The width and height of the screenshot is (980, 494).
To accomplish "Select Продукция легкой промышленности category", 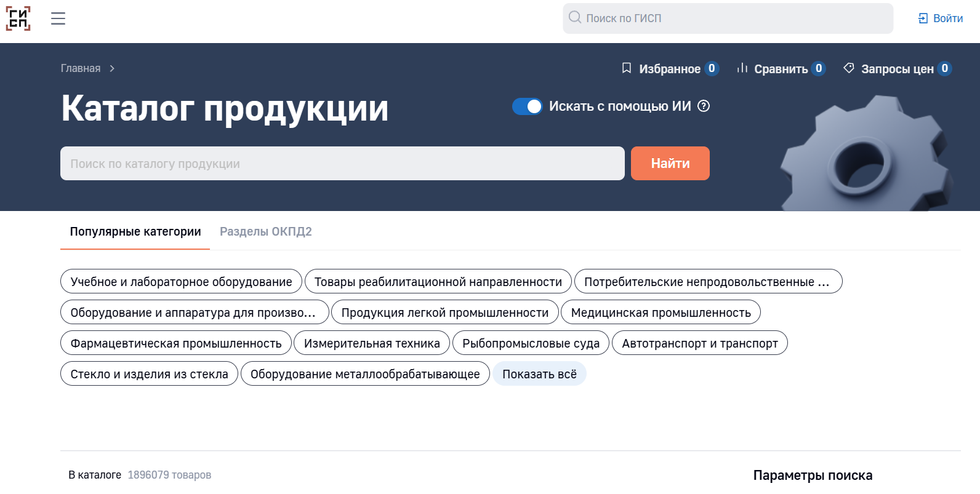I will (x=445, y=312).
